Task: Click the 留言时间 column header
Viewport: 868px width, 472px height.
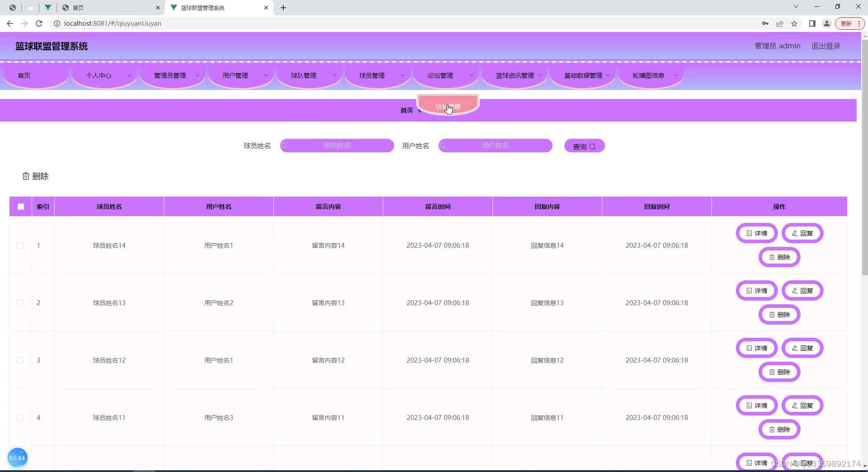Action: tap(438, 207)
